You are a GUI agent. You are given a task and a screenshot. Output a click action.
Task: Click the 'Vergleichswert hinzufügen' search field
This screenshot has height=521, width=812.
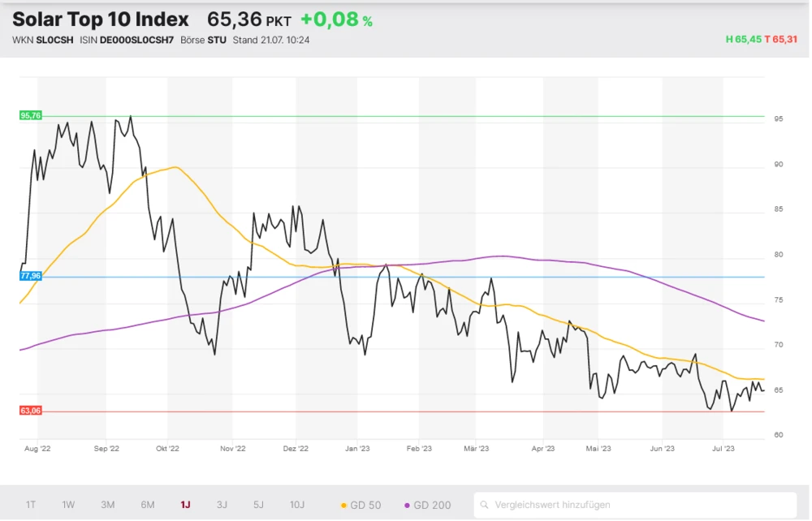[x=641, y=505]
